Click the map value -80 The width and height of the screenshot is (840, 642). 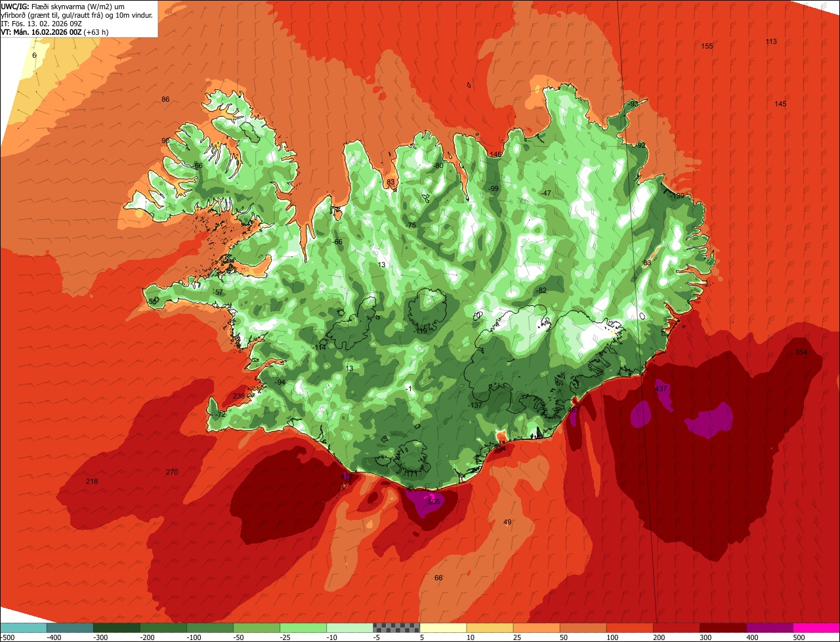click(438, 165)
